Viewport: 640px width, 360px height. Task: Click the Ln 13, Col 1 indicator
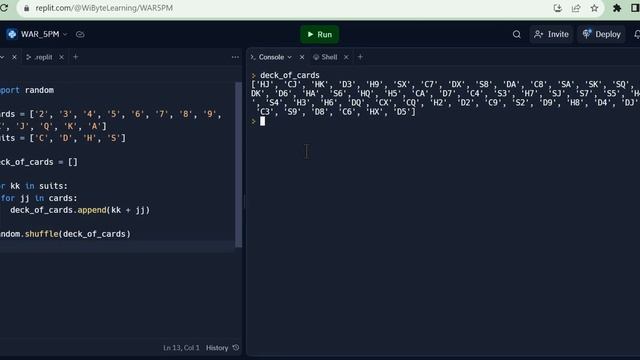pyautogui.click(x=181, y=348)
